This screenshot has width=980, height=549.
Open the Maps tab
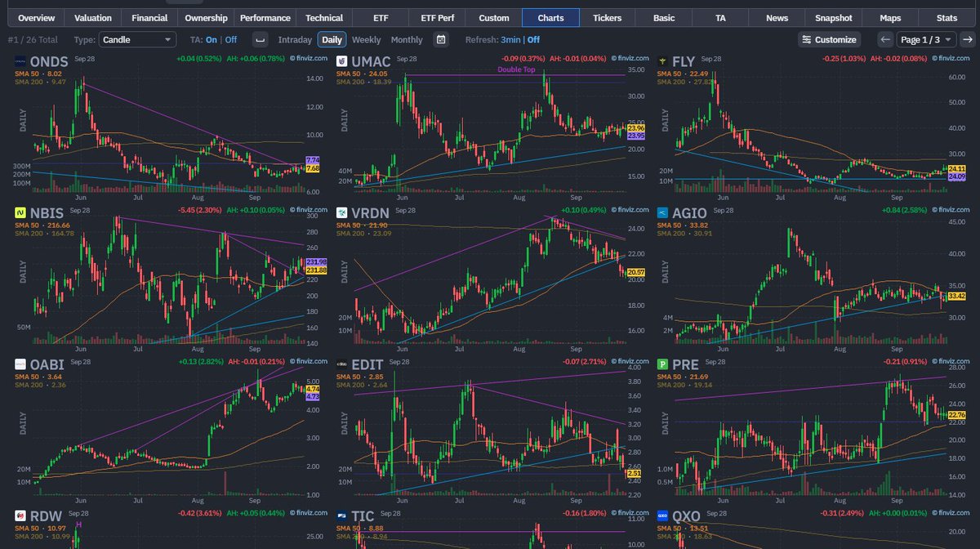pos(890,18)
